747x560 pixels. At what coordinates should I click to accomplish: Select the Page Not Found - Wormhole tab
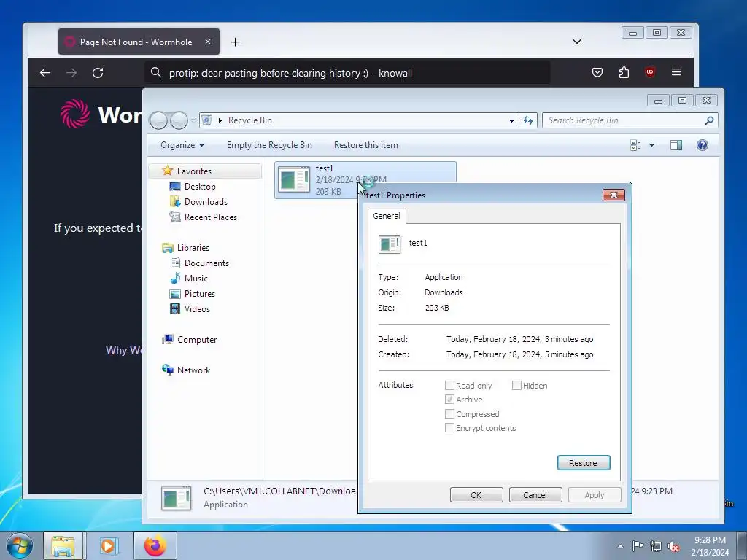(139, 42)
